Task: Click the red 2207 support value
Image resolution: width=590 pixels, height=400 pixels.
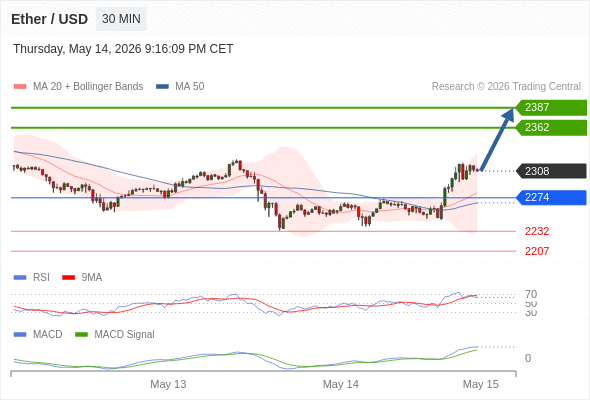Action: pyautogui.click(x=537, y=251)
